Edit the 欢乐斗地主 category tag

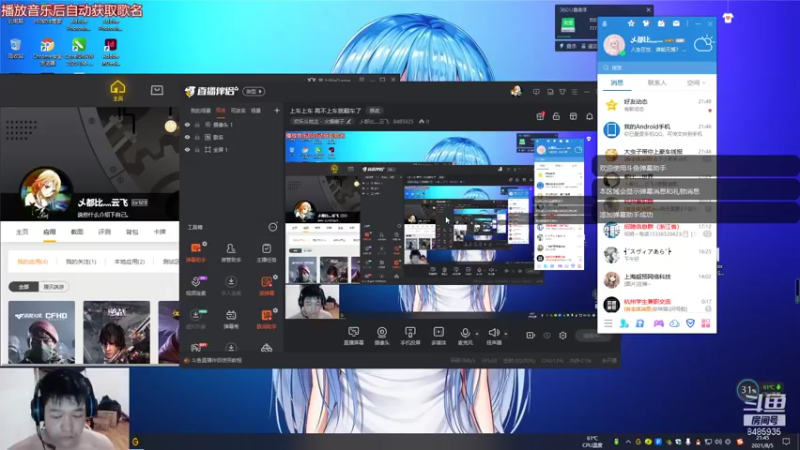click(x=321, y=121)
